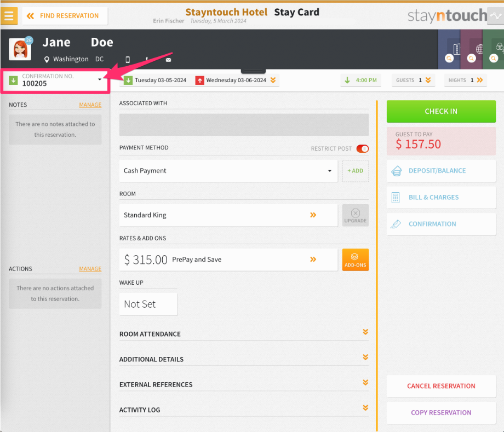Open the Confirmation option
Viewport: 504px width, 432px height.
[441, 224]
